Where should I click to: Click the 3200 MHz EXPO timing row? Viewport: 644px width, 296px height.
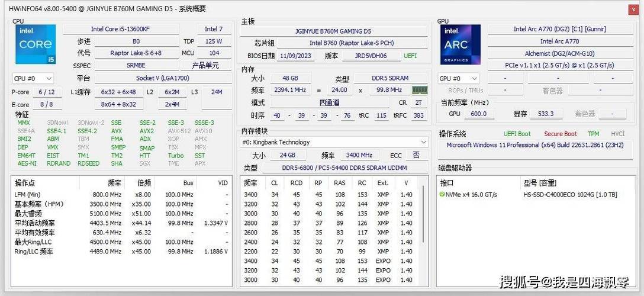[x=329, y=270]
